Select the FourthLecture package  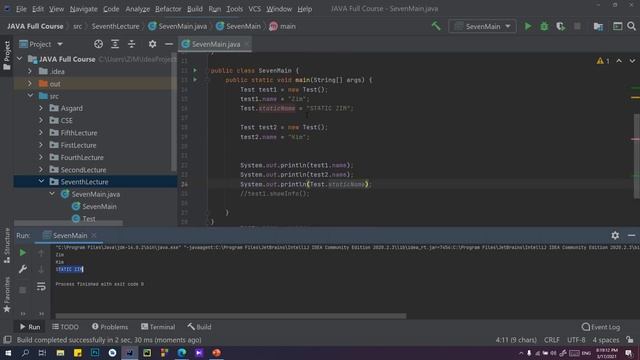pos(82,157)
